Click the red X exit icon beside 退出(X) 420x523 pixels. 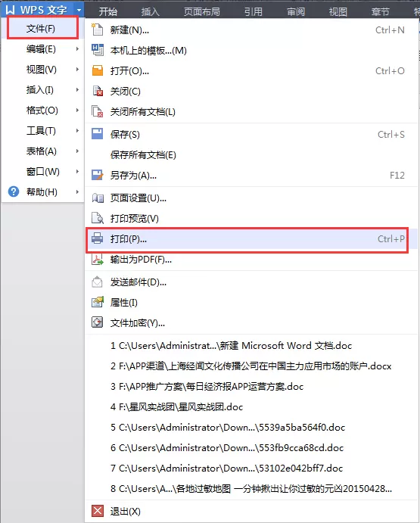pos(98,511)
